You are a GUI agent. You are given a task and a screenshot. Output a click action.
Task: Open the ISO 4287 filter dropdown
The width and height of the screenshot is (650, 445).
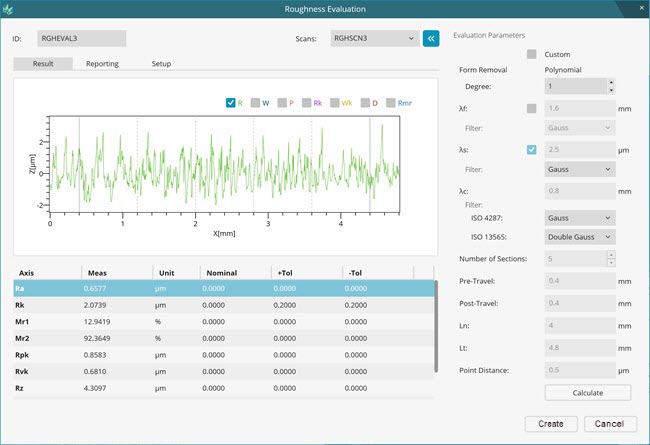(580, 217)
